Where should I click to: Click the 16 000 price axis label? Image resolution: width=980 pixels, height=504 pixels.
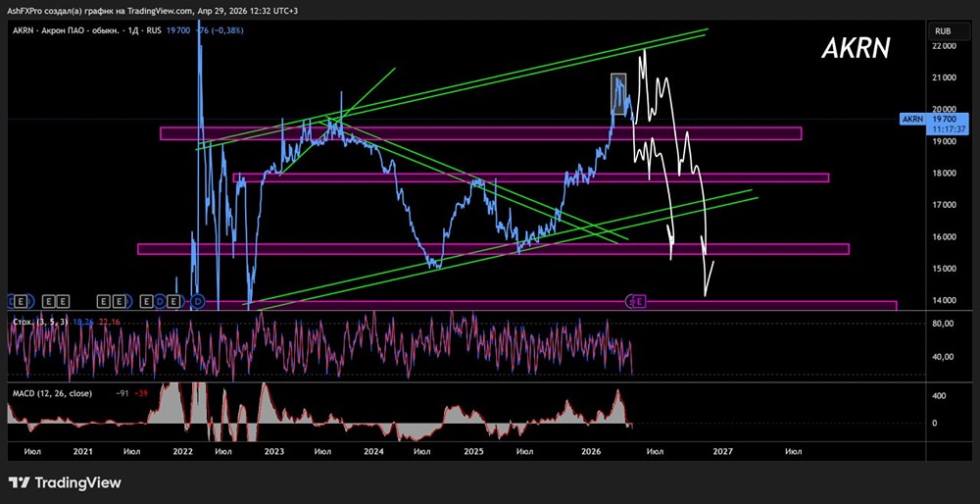pos(943,237)
